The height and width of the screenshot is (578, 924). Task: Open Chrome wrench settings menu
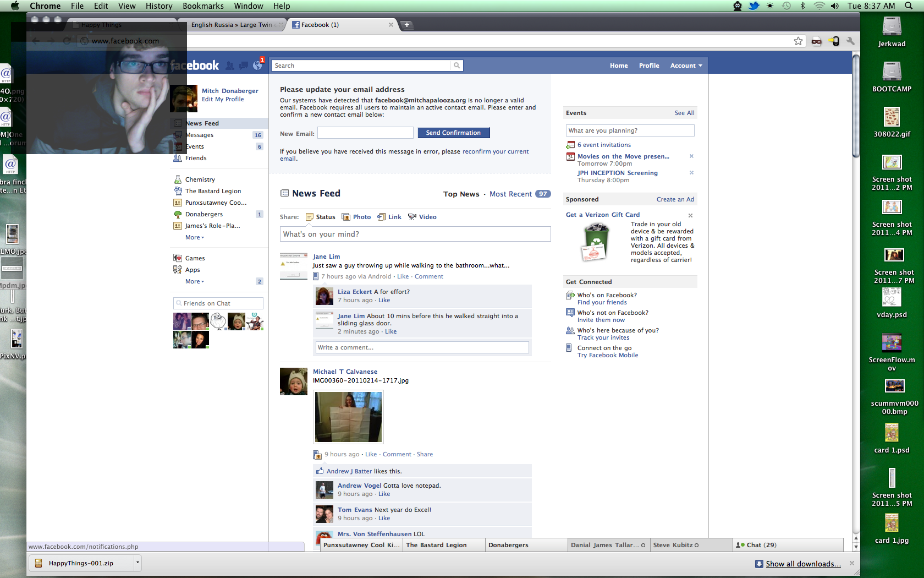[850, 41]
